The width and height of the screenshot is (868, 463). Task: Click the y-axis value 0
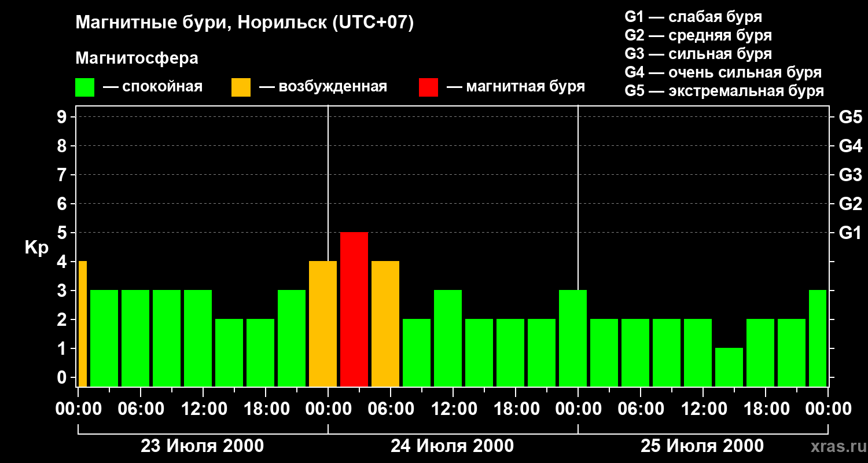click(x=63, y=377)
